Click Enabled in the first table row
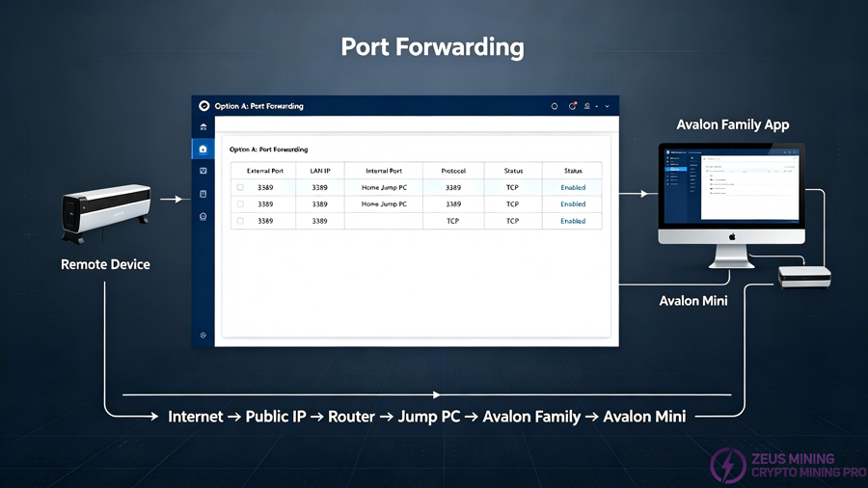The height and width of the screenshot is (488, 868). [573, 187]
